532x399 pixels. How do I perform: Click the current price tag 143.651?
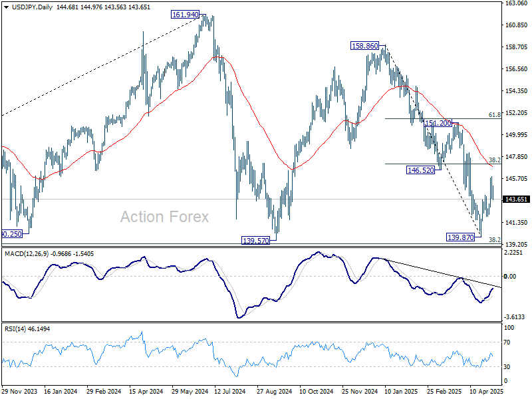click(x=517, y=199)
